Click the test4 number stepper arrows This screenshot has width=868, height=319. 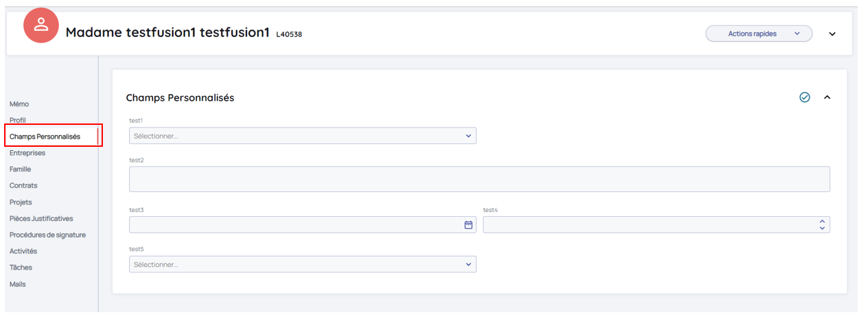[x=822, y=224]
